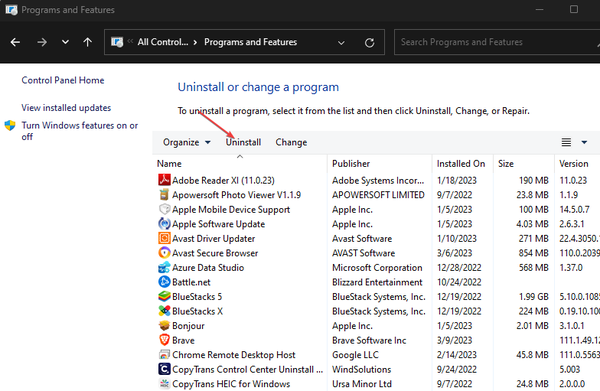Select CopyTrans Control Center Uninstall name
Screen dimensions: 600x391
point(248,369)
